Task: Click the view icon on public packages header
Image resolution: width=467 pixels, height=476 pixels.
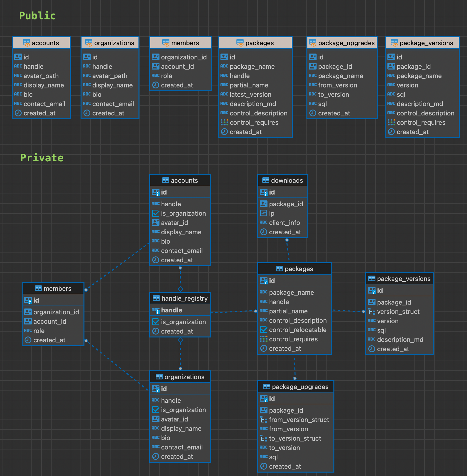Action: tap(240, 43)
